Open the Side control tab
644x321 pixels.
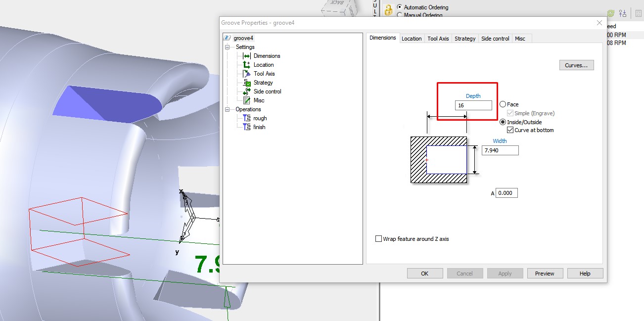click(x=495, y=38)
